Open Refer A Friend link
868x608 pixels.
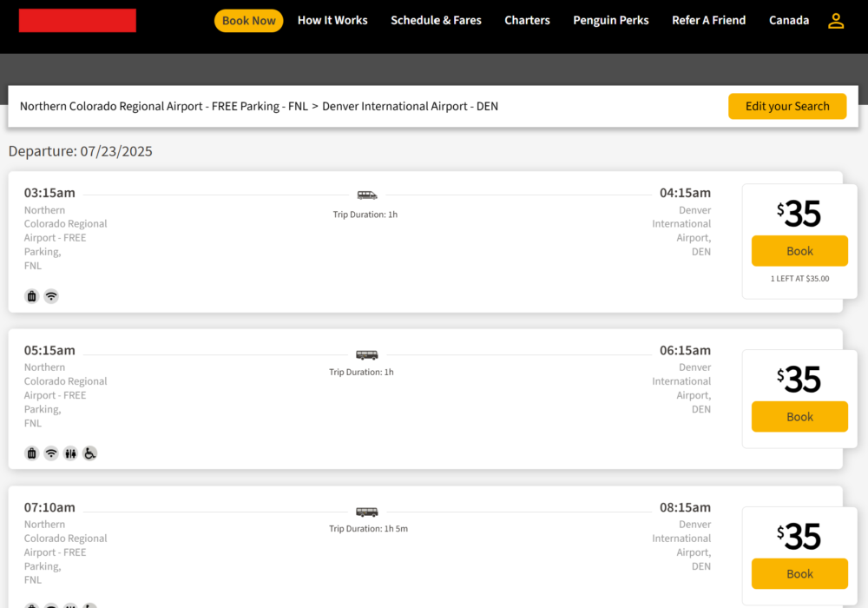(x=708, y=20)
